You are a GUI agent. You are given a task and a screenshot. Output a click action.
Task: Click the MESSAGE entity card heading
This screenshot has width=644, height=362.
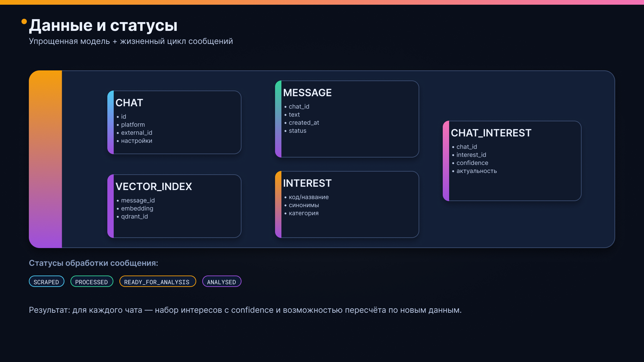point(307,93)
